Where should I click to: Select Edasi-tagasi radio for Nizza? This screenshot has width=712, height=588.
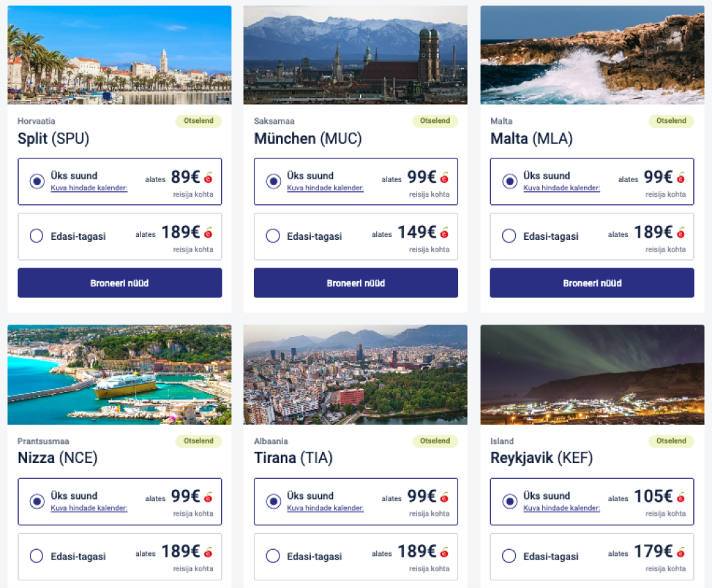(37, 556)
